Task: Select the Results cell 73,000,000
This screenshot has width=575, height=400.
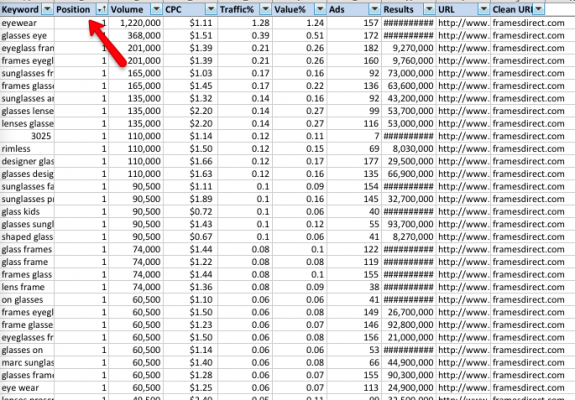Action: click(409, 73)
